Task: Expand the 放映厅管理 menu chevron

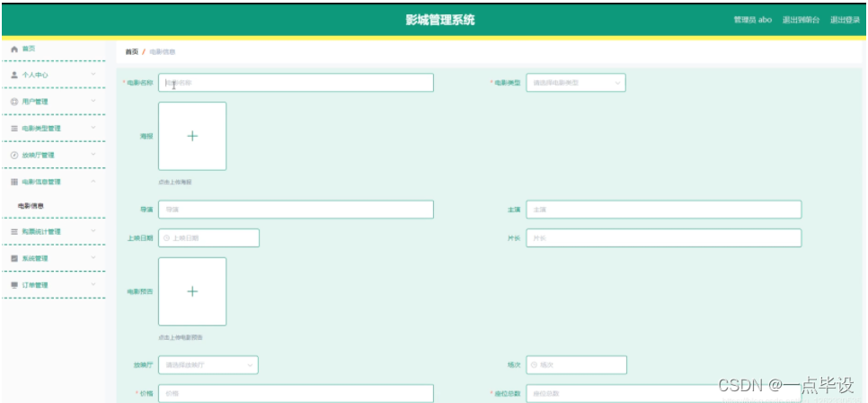Action: tap(93, 155)
